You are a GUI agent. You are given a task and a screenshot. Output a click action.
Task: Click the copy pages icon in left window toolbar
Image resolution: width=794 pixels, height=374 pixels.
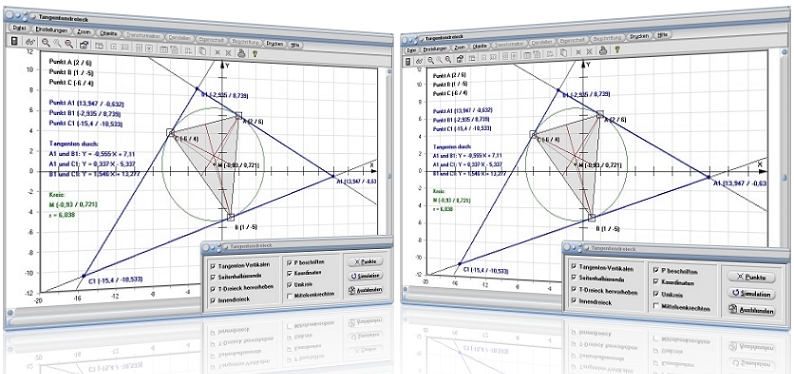click(x=203, y=51)
